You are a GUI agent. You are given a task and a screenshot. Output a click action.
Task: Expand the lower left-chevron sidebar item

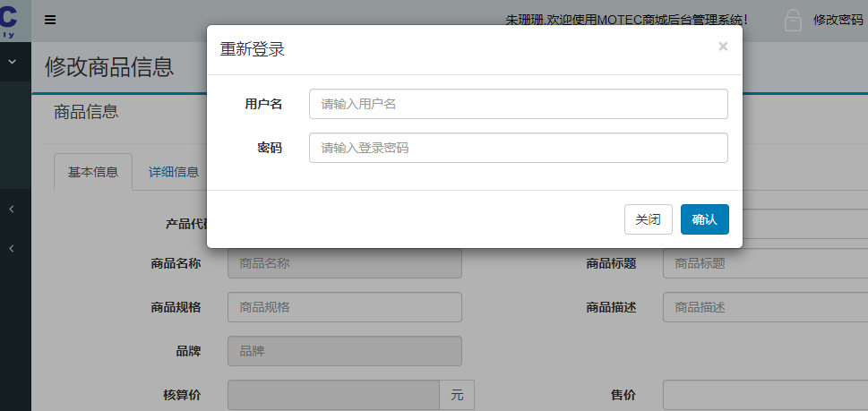point(12,248)
